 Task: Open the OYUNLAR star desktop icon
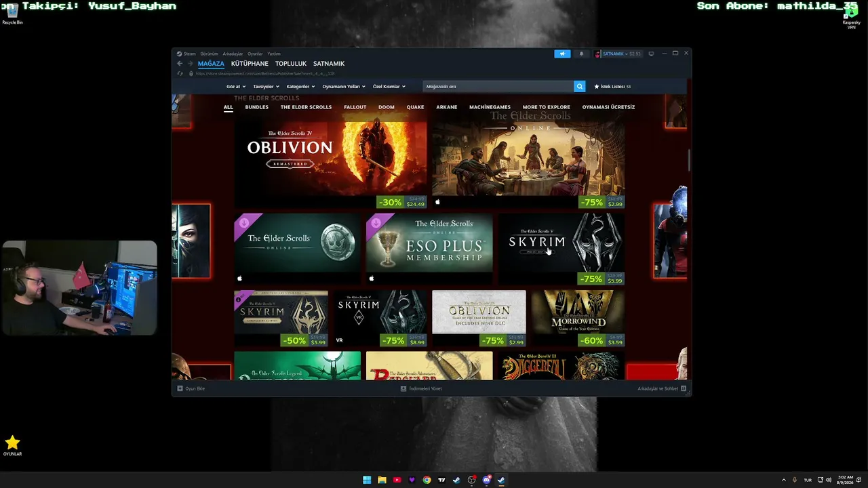(12, 446)
